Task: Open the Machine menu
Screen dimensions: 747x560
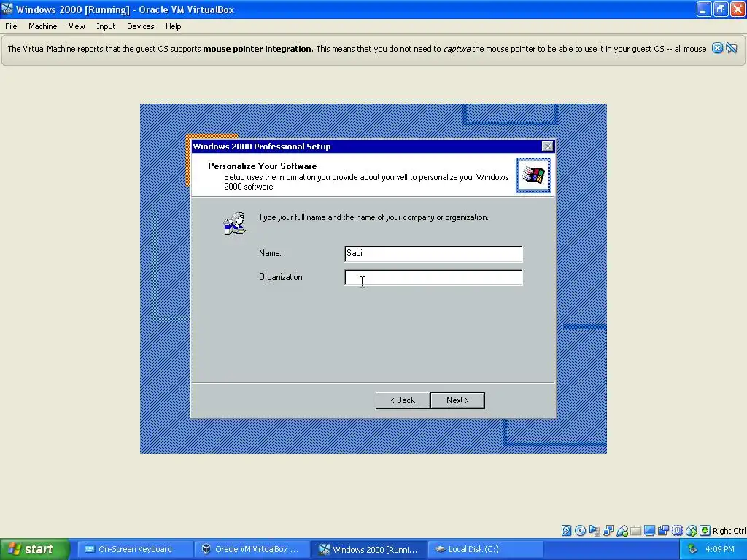Action: 43,26
